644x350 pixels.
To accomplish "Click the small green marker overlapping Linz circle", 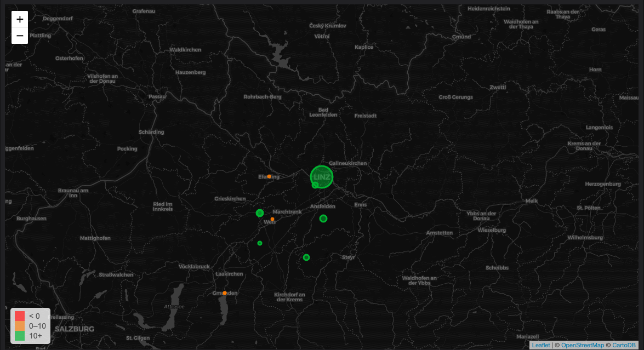I will point(315,185).
